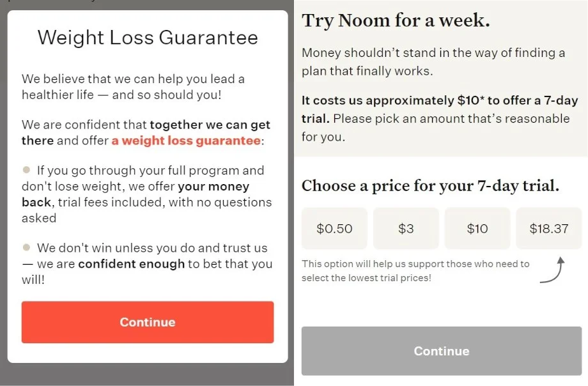
Task: Click the together we can get there text
Action: (211, 124)
